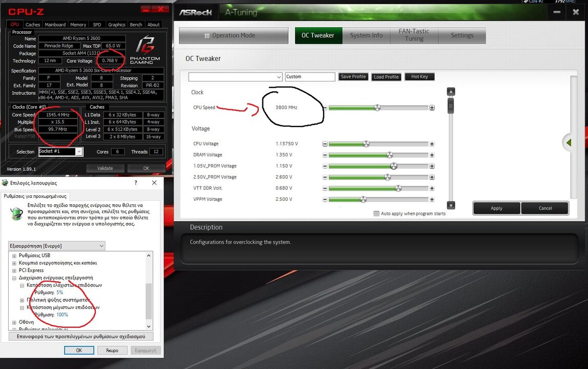Image resolution: width=588 pixels, height=369 pixels.
Task: Click Load Profile button
Action: coord(386,77)
